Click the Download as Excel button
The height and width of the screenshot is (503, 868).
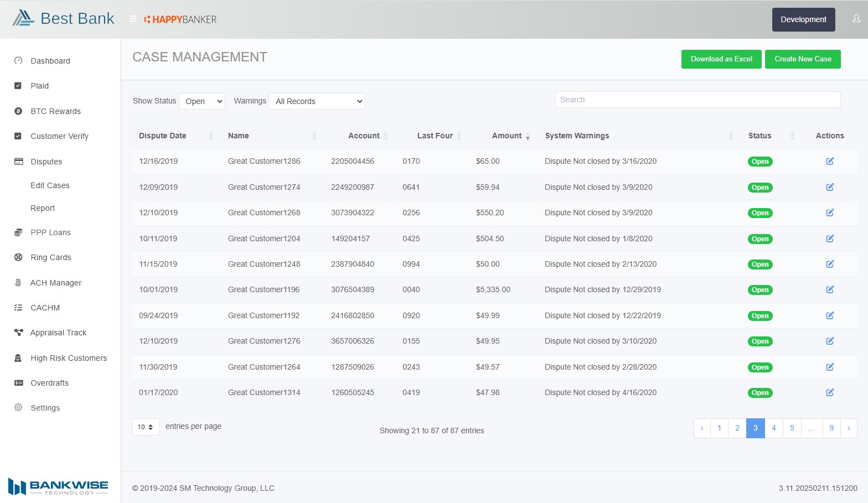click(721, 59)
